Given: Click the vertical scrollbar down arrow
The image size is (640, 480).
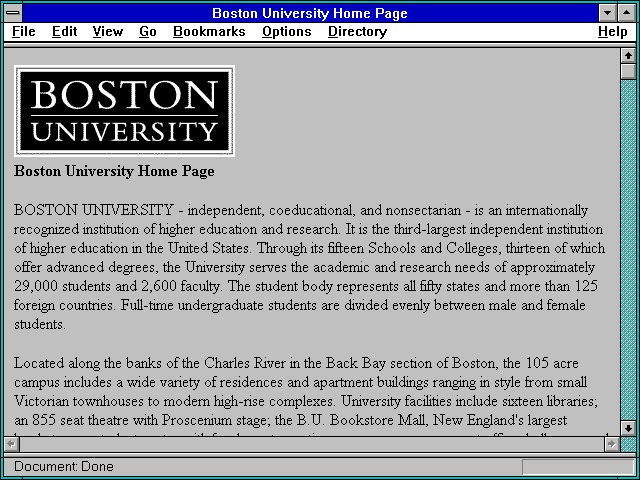Looking at the screenshot, I should pos(628,428).
